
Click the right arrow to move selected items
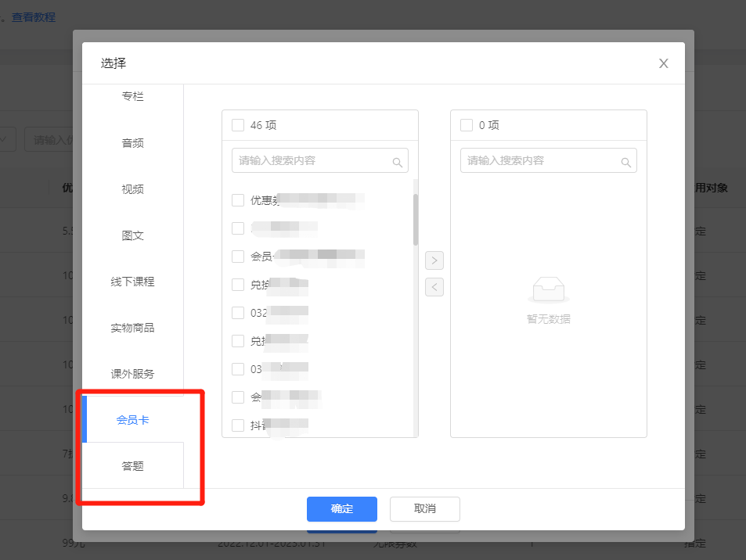434,260
